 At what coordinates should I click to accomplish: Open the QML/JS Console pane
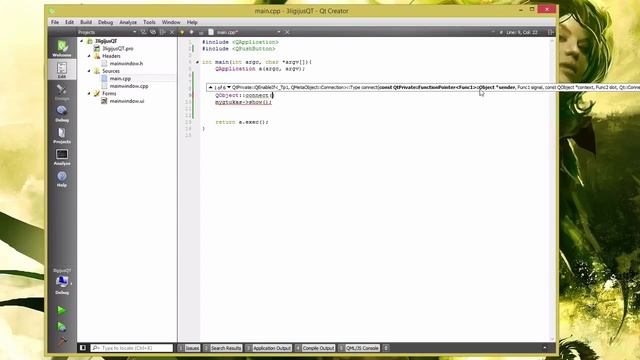(359, 348)
